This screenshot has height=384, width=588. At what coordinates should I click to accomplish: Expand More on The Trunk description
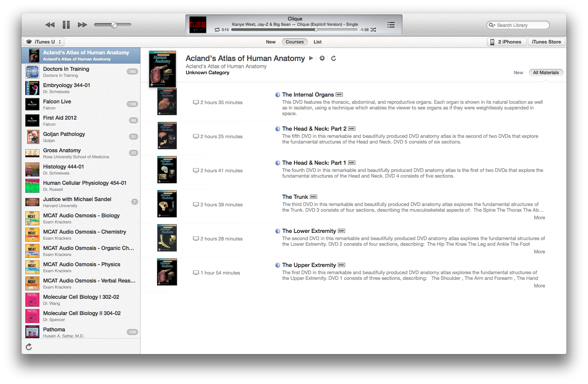point(539,218)
